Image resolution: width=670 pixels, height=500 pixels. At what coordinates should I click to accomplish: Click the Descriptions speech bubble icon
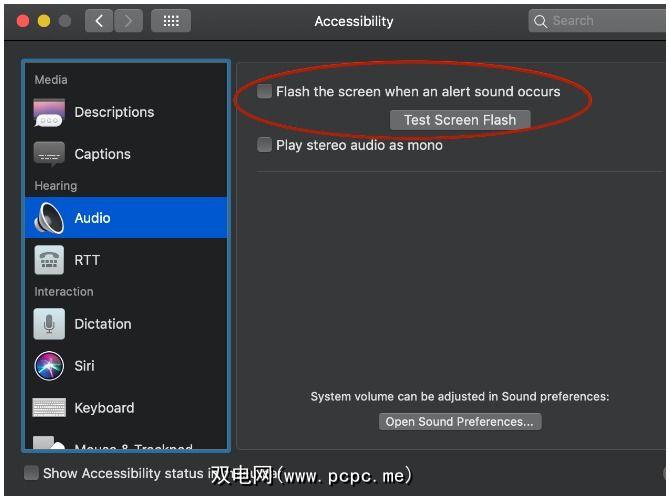point(49,112)
